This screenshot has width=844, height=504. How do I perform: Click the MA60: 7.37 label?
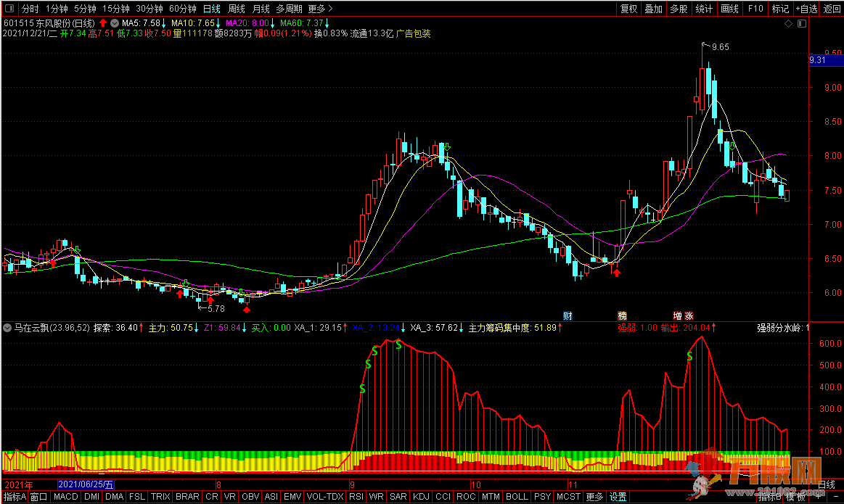(x=301, y=23)
